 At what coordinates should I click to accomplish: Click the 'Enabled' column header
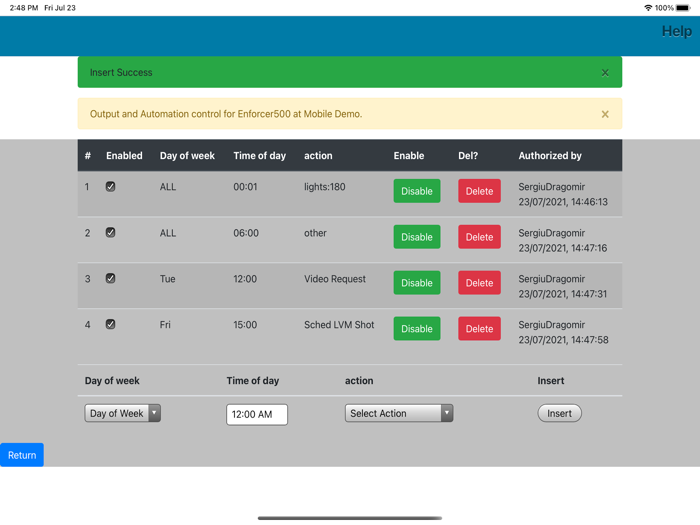click(124, 156)
